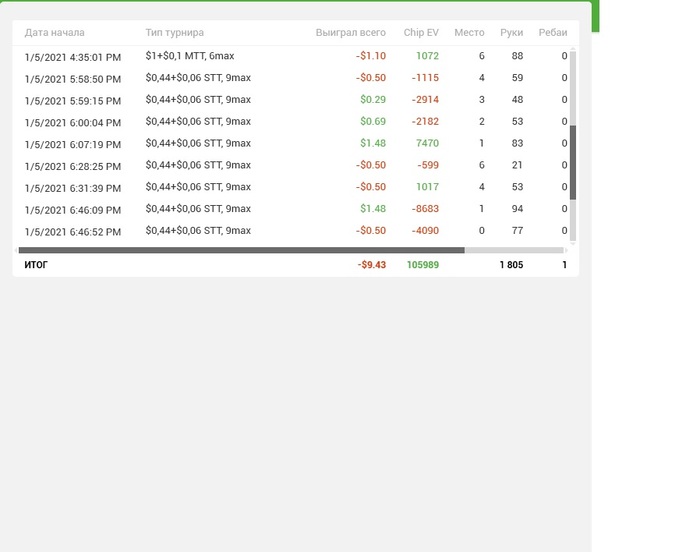Sort by the Ребаи column header
The height and width of the screenshot is (552, 700).
553,33
